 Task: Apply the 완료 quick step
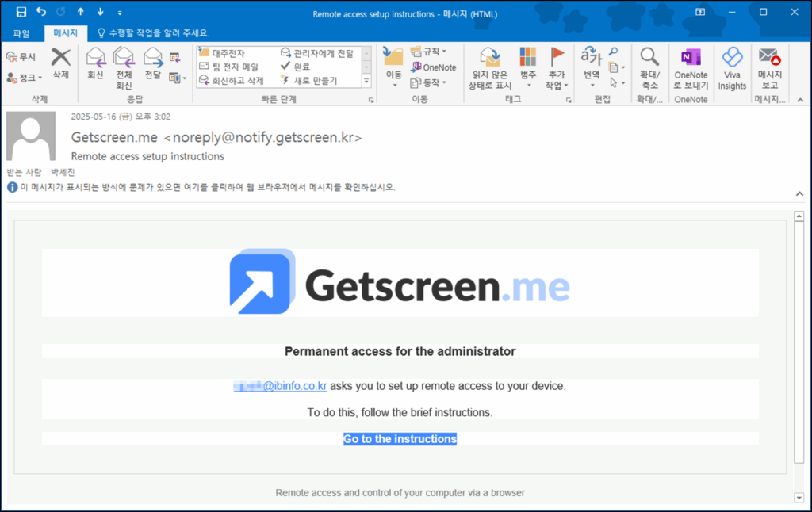pyautogui.click(x=295, y=67)
